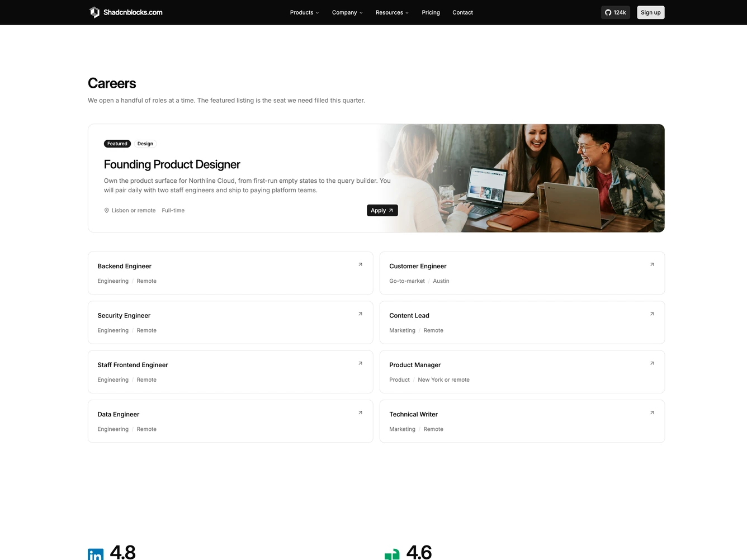Click the arrow icon on Product Manager card

coord(652,363)
